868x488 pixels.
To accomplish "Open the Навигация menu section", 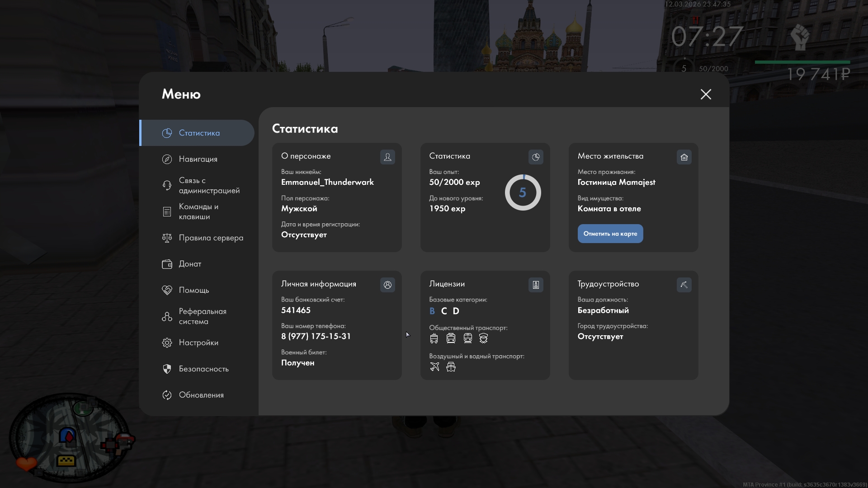I will [198, 159].
